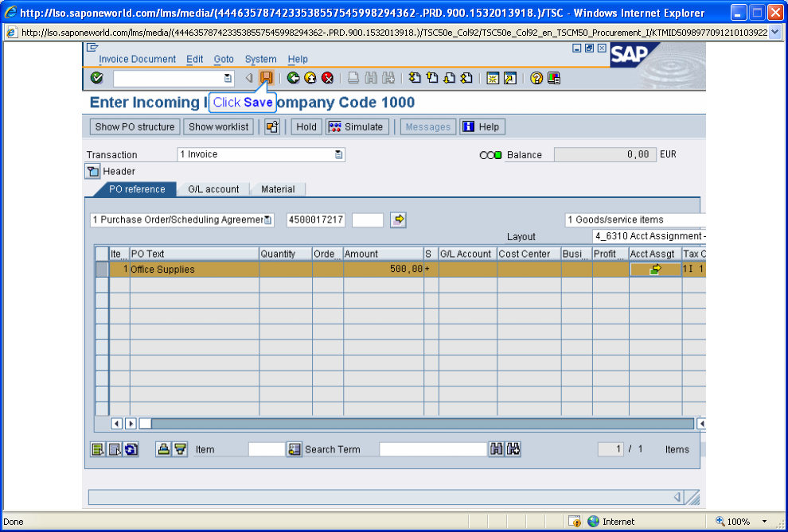Switch to the PO reference tab

(x=137, y=189)
